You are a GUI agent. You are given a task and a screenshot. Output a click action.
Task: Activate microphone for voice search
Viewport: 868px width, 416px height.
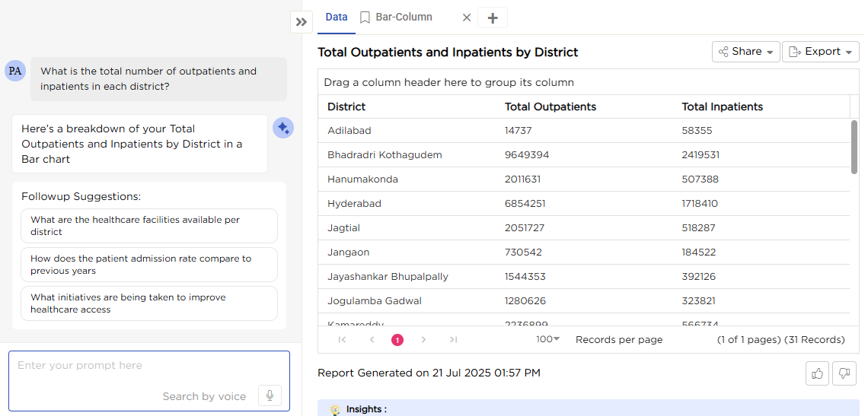click(x=270, y=395)
